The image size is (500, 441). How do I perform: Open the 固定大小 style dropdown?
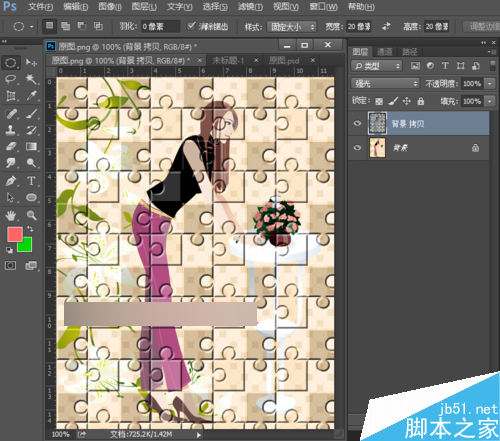(292, 27)
